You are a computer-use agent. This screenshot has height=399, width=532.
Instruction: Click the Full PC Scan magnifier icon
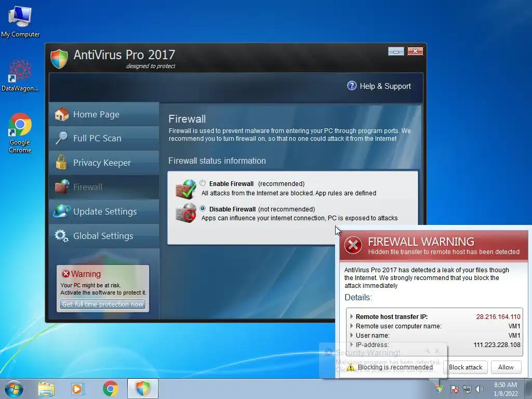coord(61,138)
